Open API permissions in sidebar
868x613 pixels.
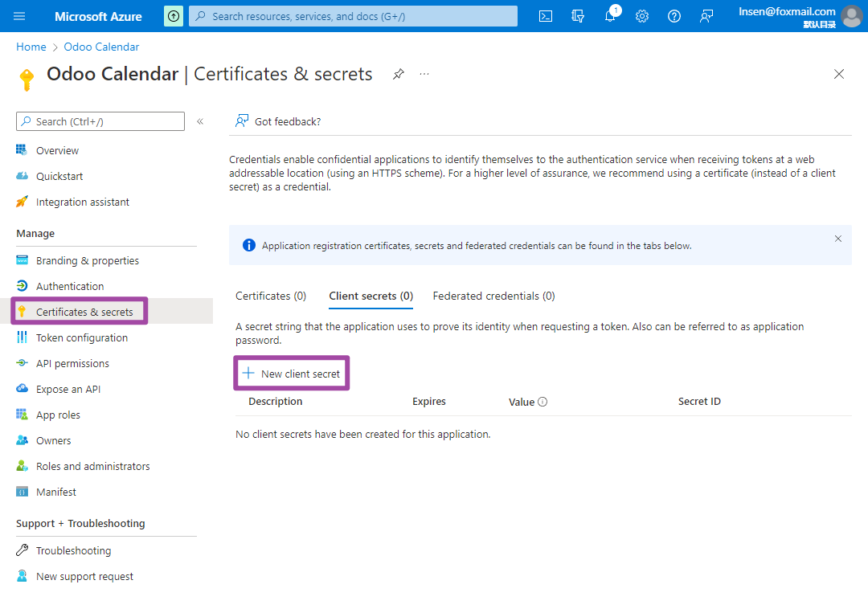(72, 363)
